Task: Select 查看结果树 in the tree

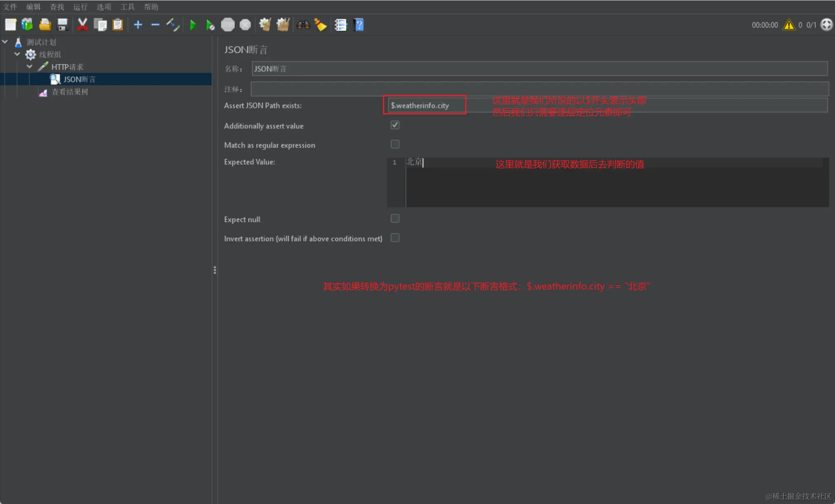Action: 69,92
